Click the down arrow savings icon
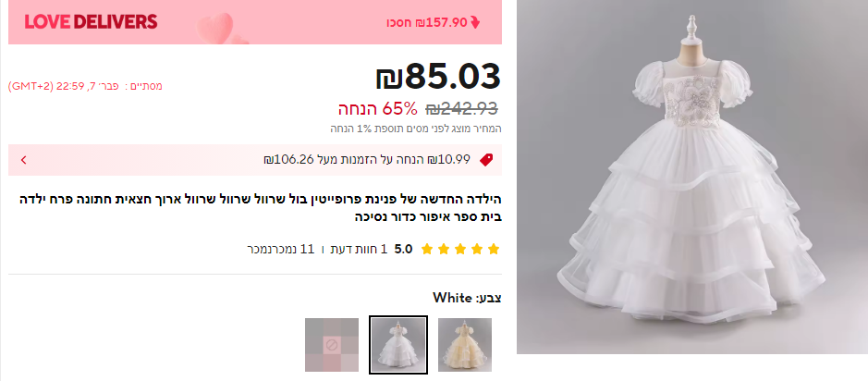 click(x=475, y=23)
